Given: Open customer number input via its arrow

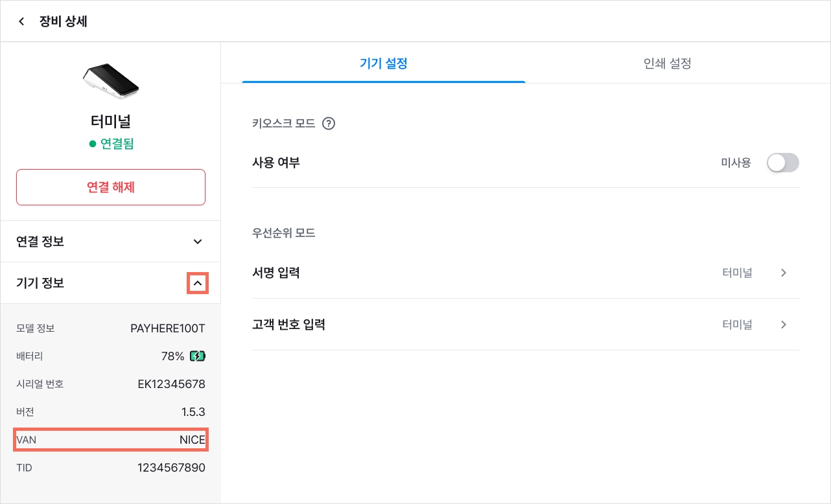Looking at the screenshot, I should coord(784,325).
